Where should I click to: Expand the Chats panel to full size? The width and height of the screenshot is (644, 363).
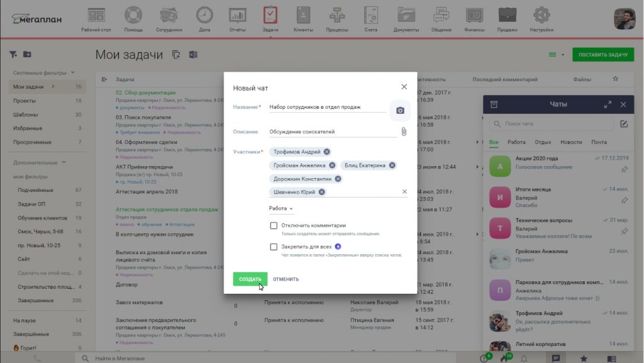point(608,104)
